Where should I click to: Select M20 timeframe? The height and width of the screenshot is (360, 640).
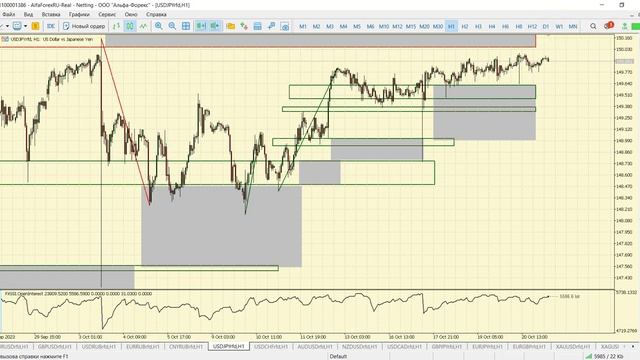(424, 26)
